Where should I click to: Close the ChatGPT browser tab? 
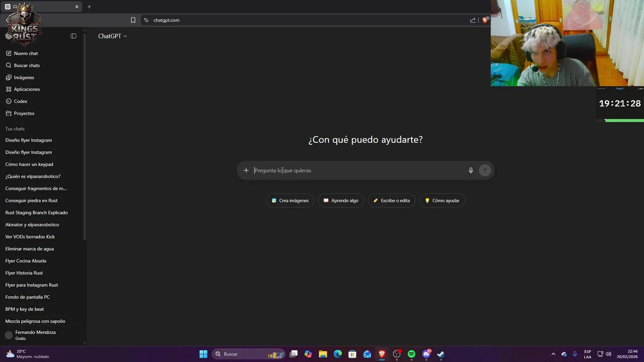(x=77, y=7)
